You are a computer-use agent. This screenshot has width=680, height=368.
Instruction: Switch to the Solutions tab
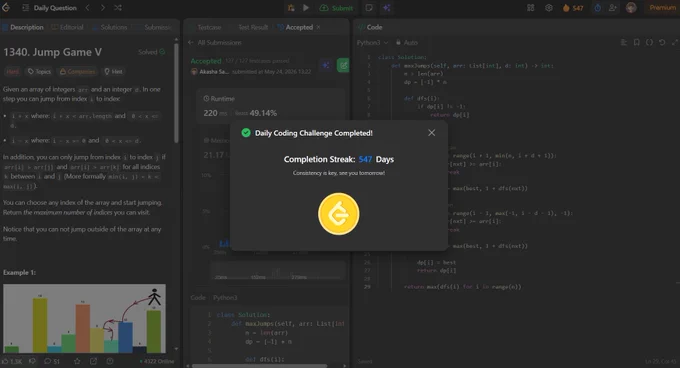coord(110,27)
